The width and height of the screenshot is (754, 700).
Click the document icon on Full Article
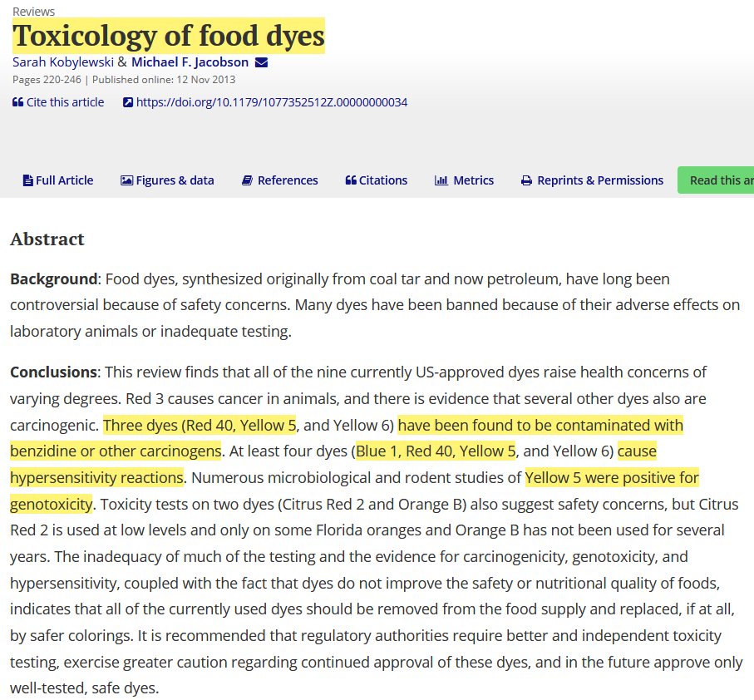(x=28, y=180)
